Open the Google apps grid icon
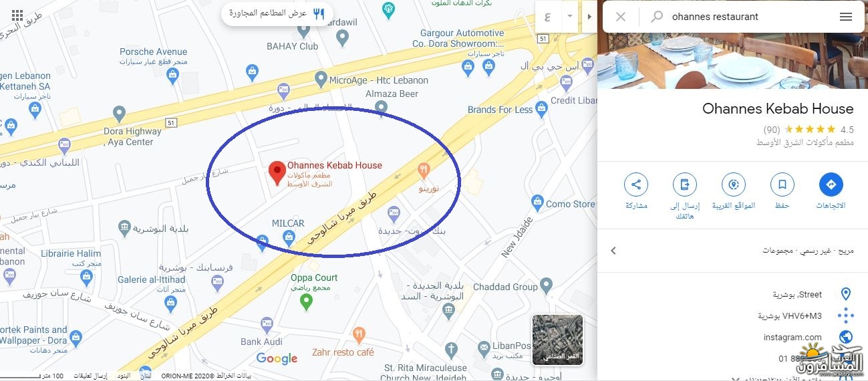Image resolution: width=868 pixels, height=381 pixels. coord(18,16)
